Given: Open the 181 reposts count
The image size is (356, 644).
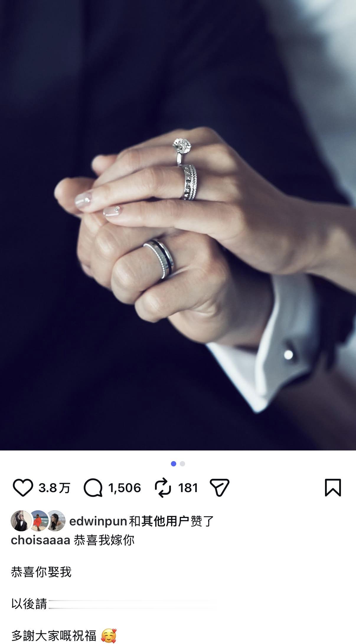Looking at the screenshot, I should pos(188,488).
